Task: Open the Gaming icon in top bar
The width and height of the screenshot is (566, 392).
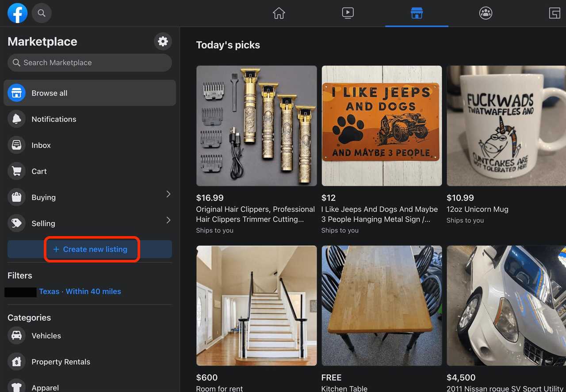Action: point(555,13)
